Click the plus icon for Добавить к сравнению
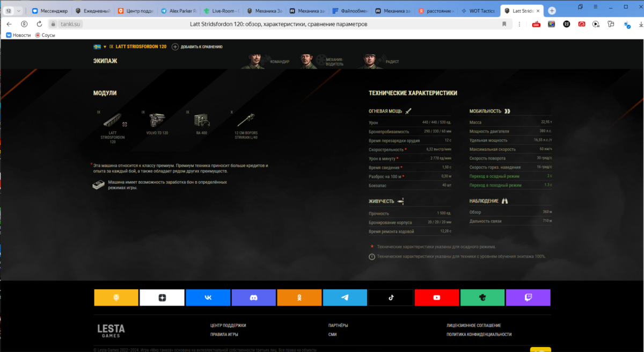The image size is (644, 352). pyautogui.click(x=175, y=47)
